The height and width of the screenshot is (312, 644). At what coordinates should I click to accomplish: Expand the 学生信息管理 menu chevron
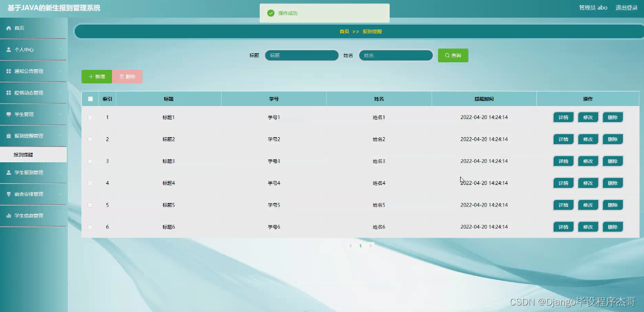pyautogui.click(x=60, y=216)
